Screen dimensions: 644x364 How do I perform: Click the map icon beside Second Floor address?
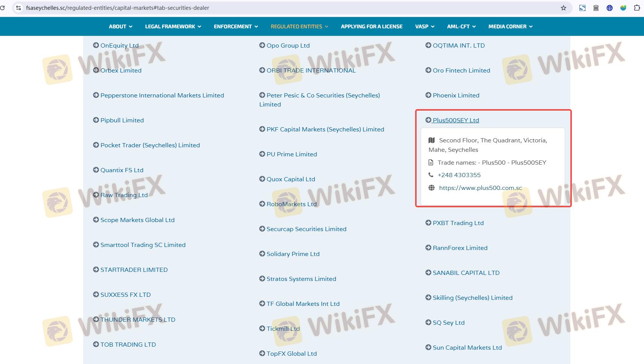(x=432, y=140)
